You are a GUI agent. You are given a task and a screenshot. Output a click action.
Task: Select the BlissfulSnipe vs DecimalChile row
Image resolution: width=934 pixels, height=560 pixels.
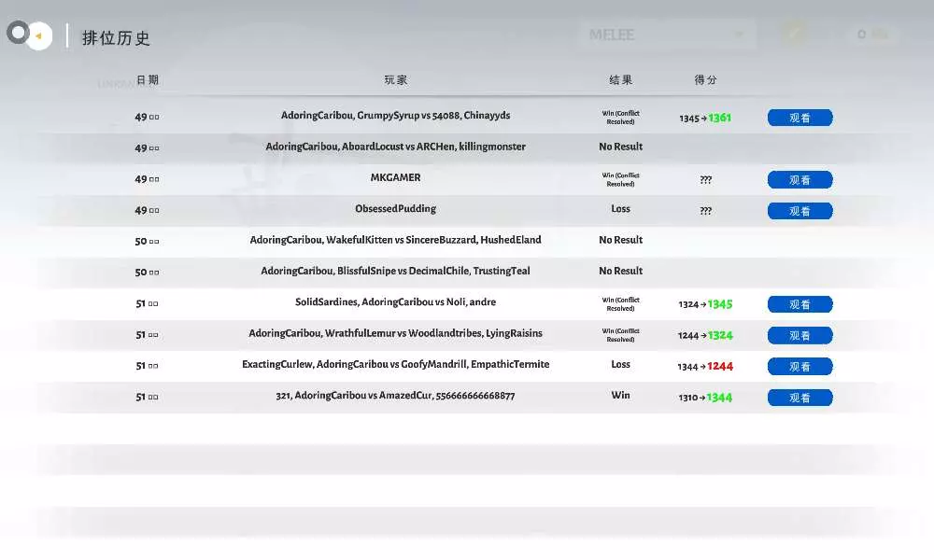tap(395, 272)
